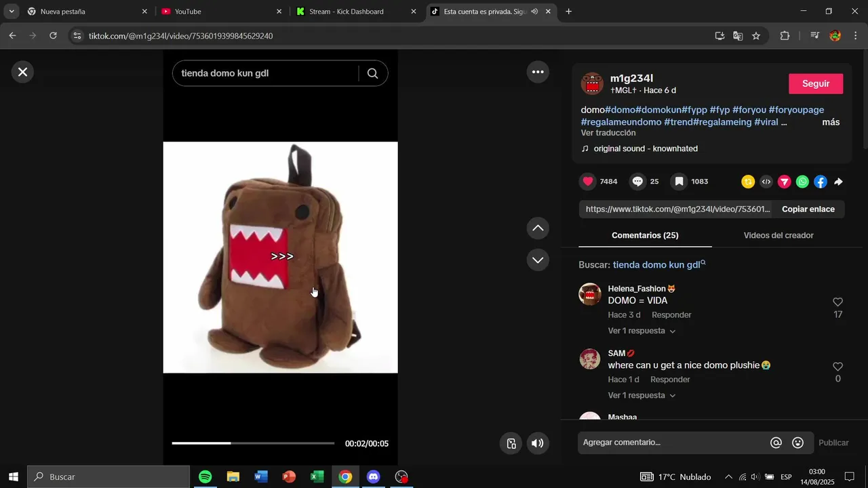Click the Publicar comment button
Screen dimensions: 868x488
point(833,443)
